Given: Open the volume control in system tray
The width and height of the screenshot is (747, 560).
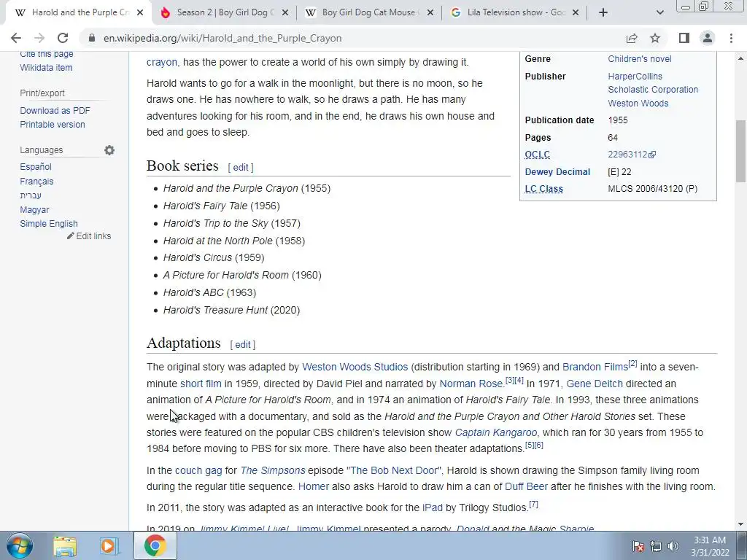Looking at the screenshot, I should point(673,546).
